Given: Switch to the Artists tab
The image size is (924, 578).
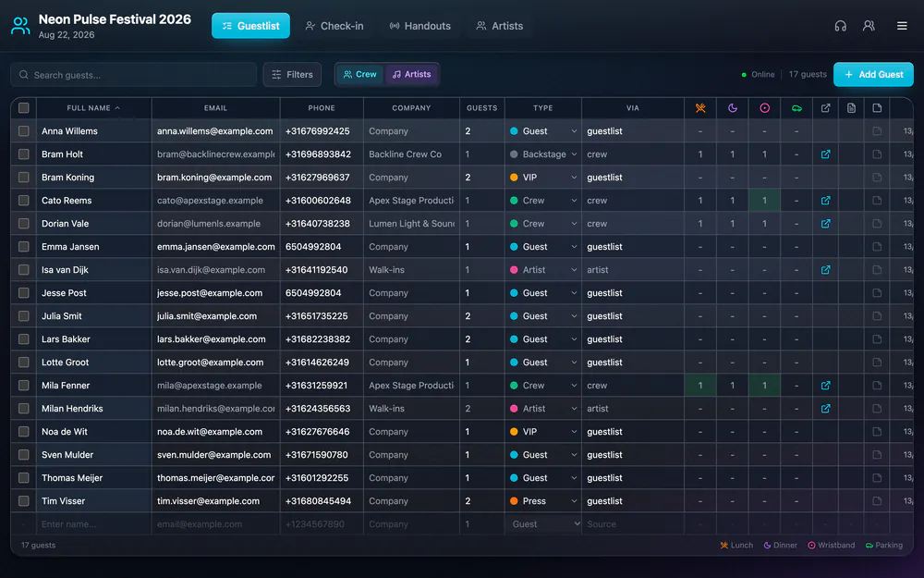Looking at the screenshot, I should click(x=500, y=26).
